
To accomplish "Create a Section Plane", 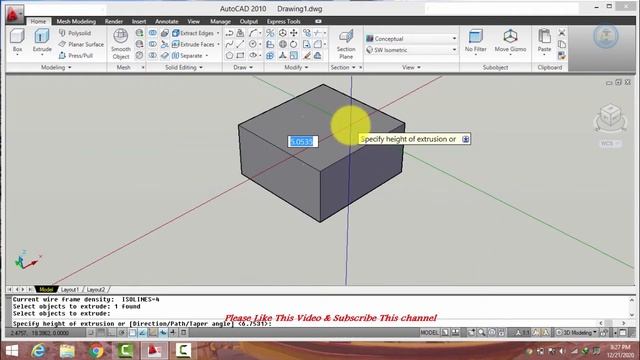I will [x=346, y=44].
